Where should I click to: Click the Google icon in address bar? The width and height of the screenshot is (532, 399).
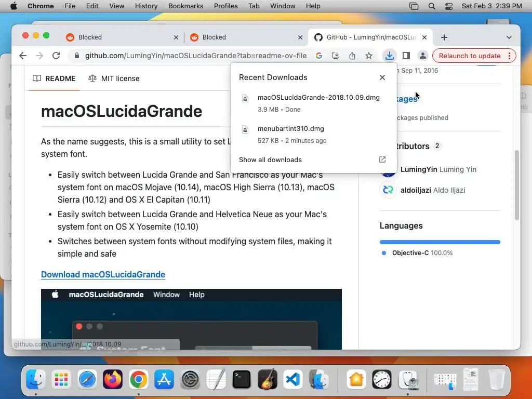click(318, 56)
